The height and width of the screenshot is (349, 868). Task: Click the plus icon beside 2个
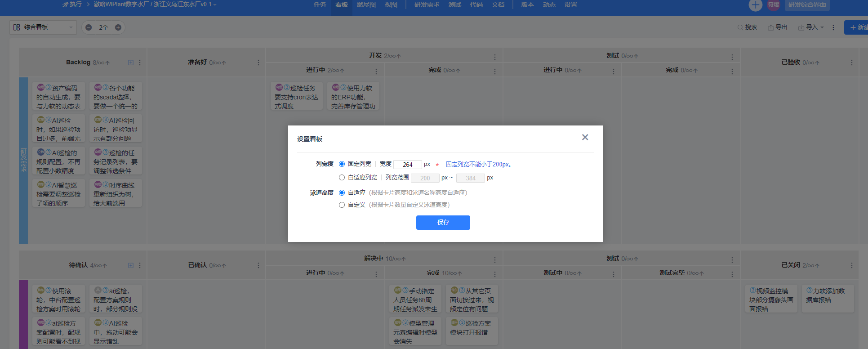[118, 27]
